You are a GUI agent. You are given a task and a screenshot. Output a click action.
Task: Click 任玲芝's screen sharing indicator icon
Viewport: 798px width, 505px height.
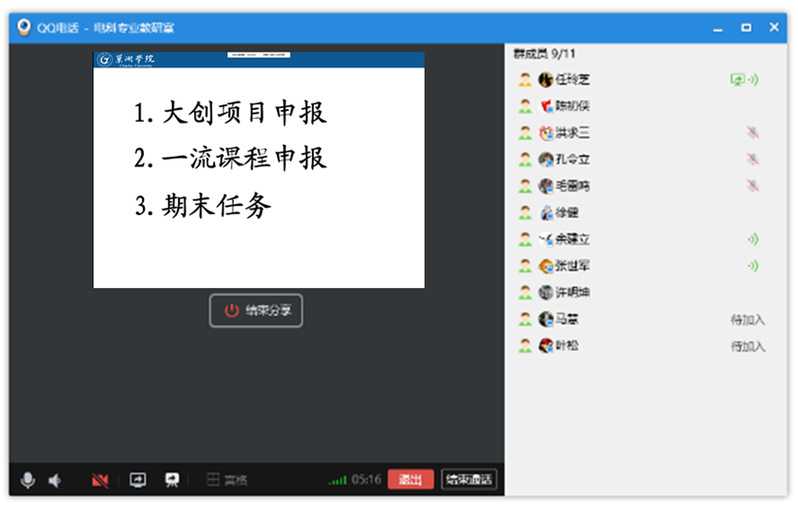coord(739,79)
